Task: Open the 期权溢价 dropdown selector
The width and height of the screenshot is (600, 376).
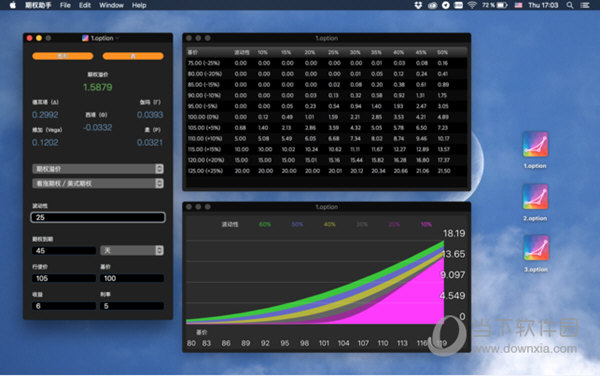Action: [98, 169]
